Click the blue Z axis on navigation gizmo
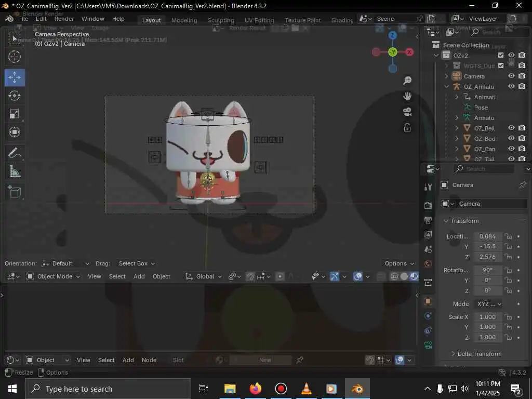 pyautogui.click(x=393, y=35)
